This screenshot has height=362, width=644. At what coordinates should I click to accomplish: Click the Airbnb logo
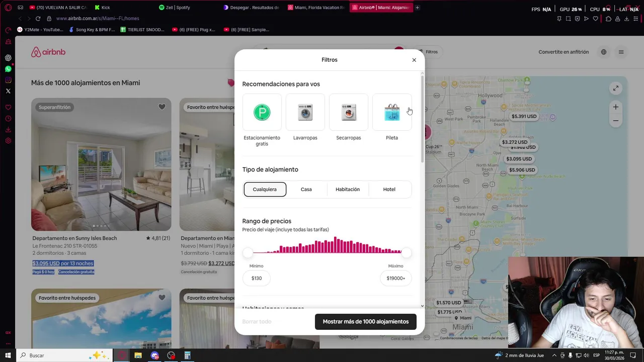(x=48, y=52)
